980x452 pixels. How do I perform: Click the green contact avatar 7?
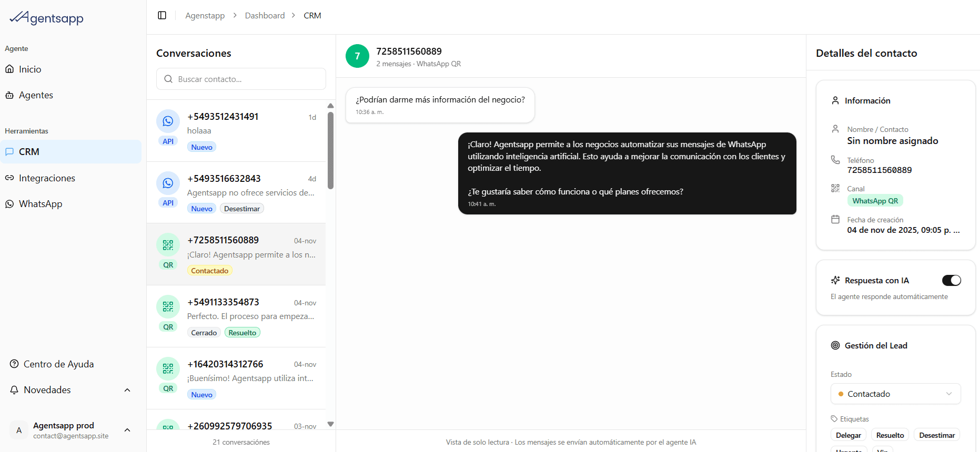[x=357, y=56]
